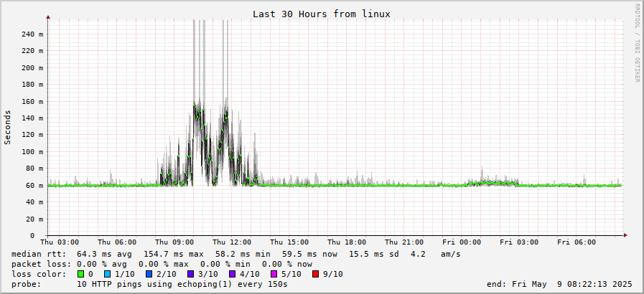The image size is (644, 294).
Task: Click the packet loss '0.00 % min' value
Action: point(225,264)
